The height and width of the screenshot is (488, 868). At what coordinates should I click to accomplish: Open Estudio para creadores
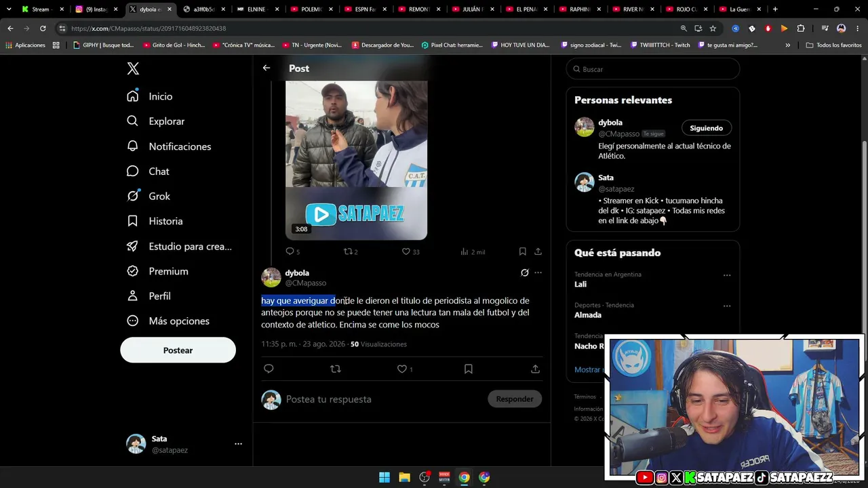[179, 246]
